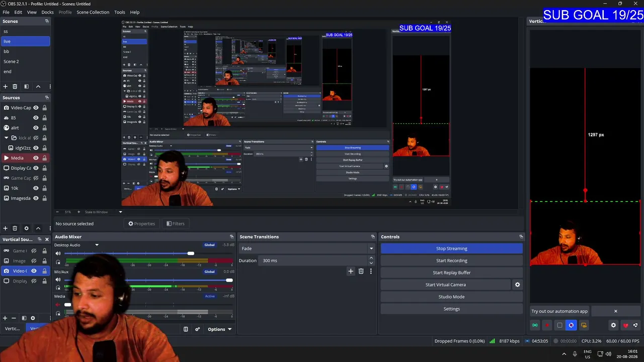
Task: Open scene filters in the Scenes toolbar
Action: coord(26,86)
